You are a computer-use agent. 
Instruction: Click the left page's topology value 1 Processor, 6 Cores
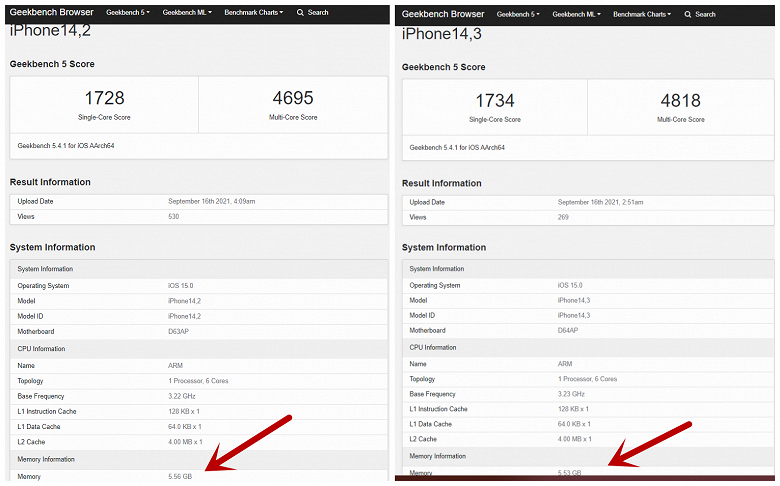point(198,381)
